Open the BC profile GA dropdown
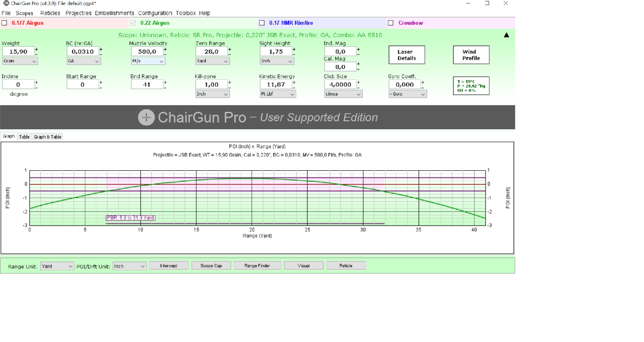This screenshot has width=644, height=342. tap(84, 61)
